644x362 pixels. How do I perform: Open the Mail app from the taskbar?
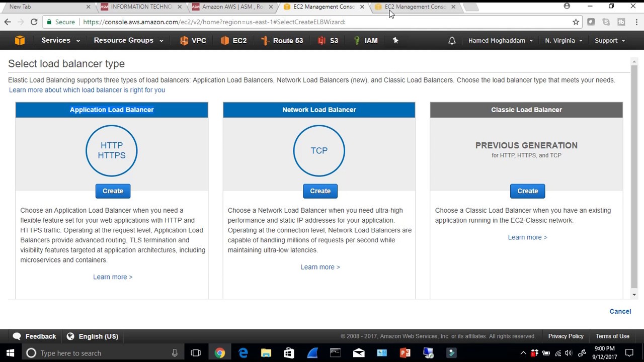click(359, 353)
